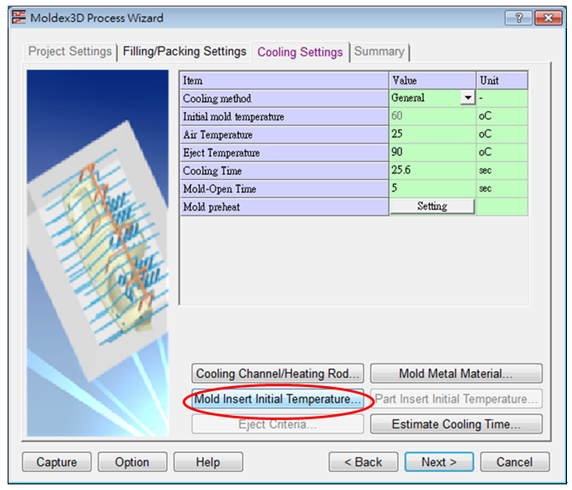The image size is (572, 490).
Task: Click the oC unit of Initial mold temperature
Action: 502,116
